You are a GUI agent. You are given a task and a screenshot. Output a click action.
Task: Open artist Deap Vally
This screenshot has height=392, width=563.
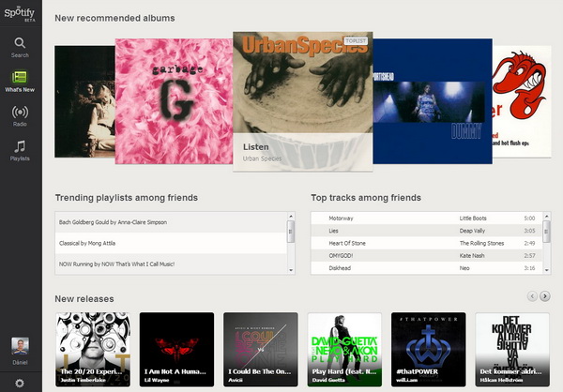472,231
